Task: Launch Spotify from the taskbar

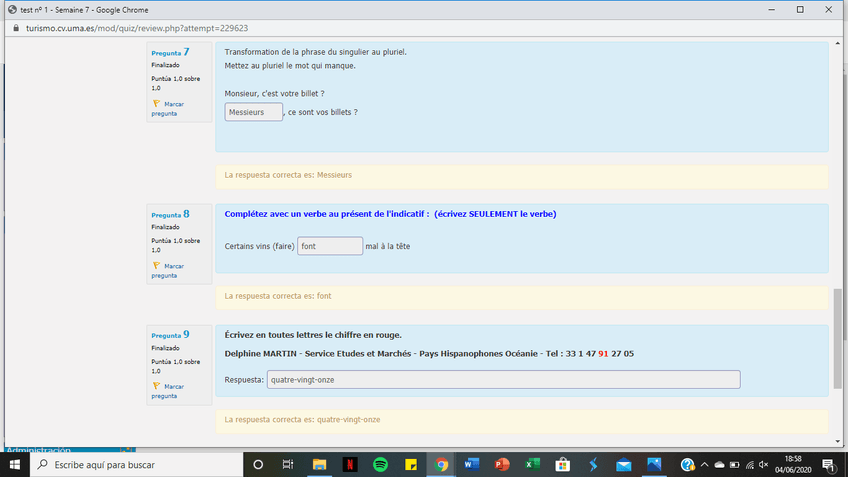Action: point(380,465)
